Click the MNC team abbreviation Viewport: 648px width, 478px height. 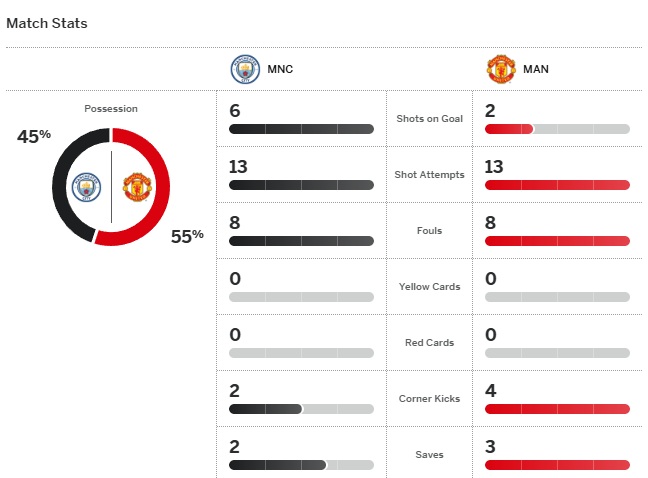[280, 69]
